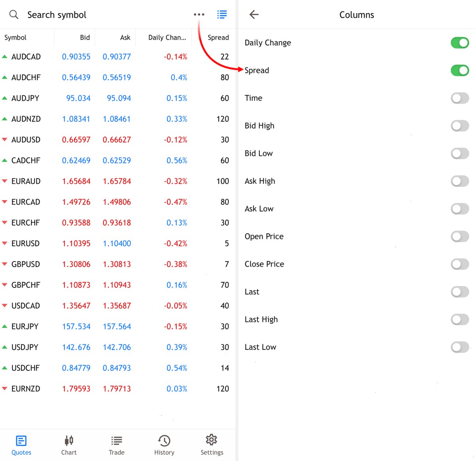This screenshot has width=476, height=461.
Task: Select the USDJPY symbol row
Action: point(118,347)
